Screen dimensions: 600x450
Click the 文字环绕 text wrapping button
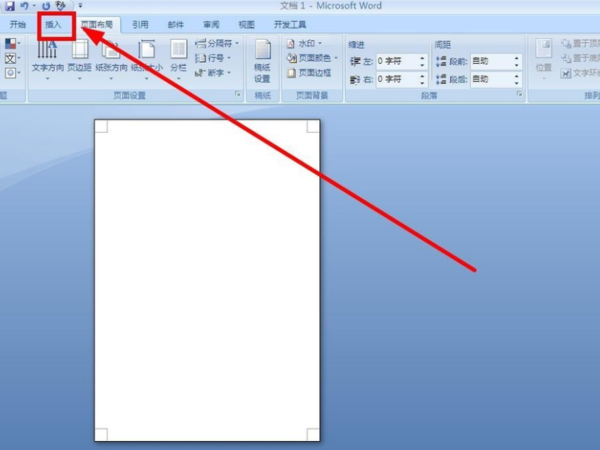click(x=580, y=73)
